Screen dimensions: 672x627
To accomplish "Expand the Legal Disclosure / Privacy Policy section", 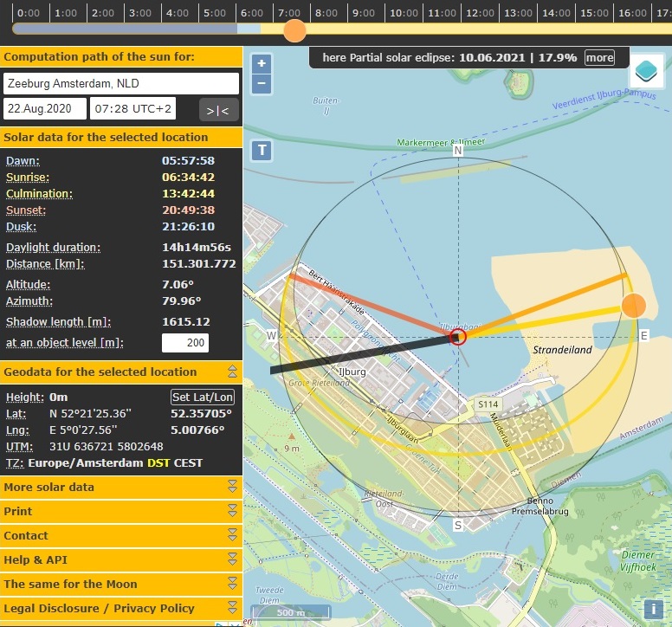I will (232, 608).
